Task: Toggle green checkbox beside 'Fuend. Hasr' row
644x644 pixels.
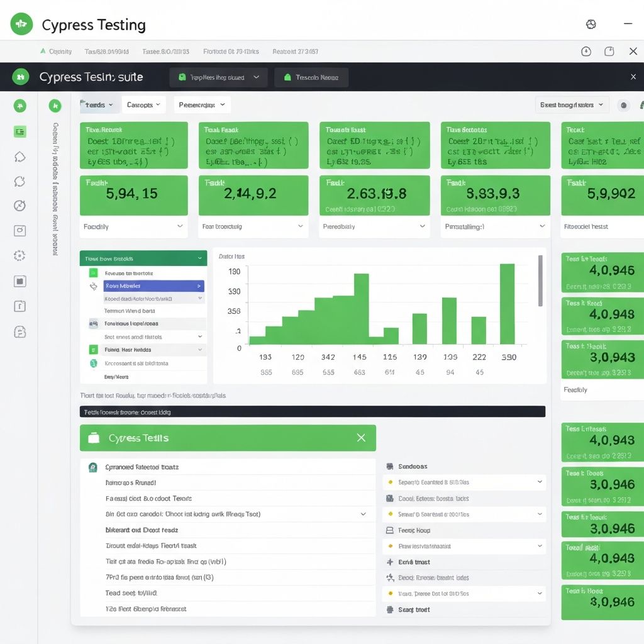Action: pyautogui.click(x=93, y=350)
